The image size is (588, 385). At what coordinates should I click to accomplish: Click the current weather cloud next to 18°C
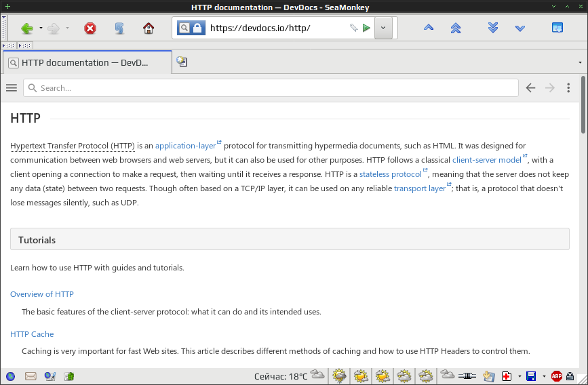coord(317,374)
